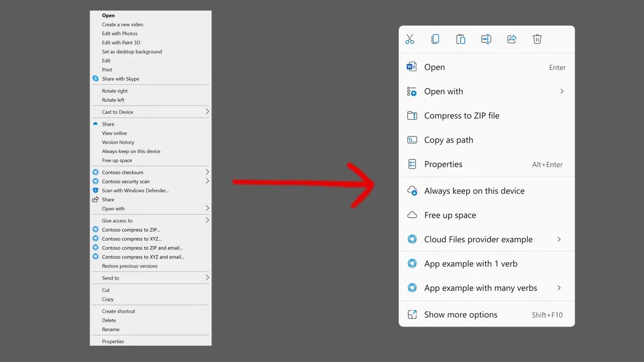This screenshot has height=362, width=644.
Task: Expand the Give access to submenu
Action: (x=207, y=220)
